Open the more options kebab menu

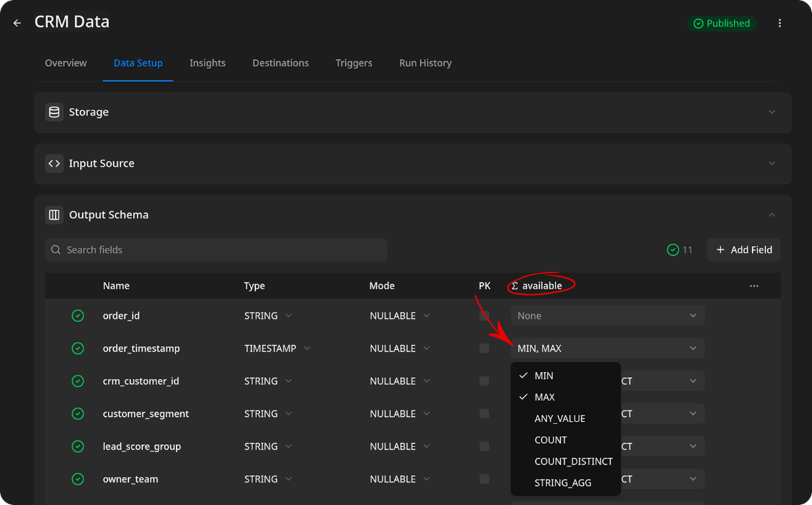click(780, 23)
